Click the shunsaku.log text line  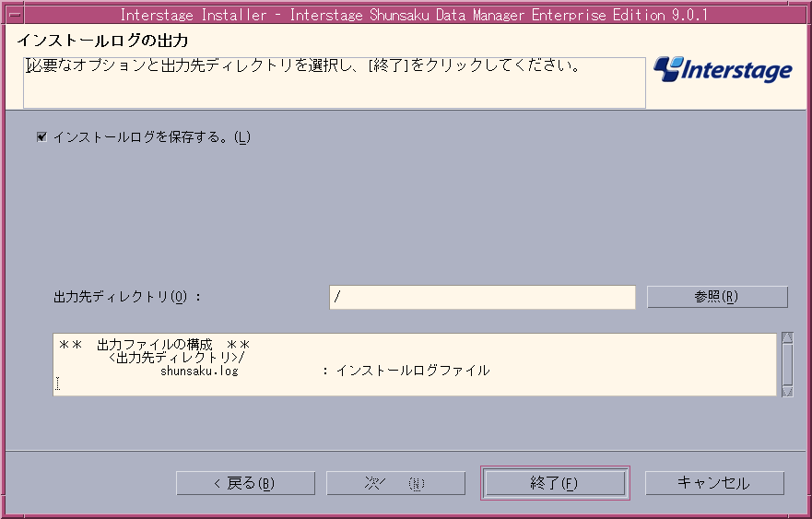coord(199,371)
